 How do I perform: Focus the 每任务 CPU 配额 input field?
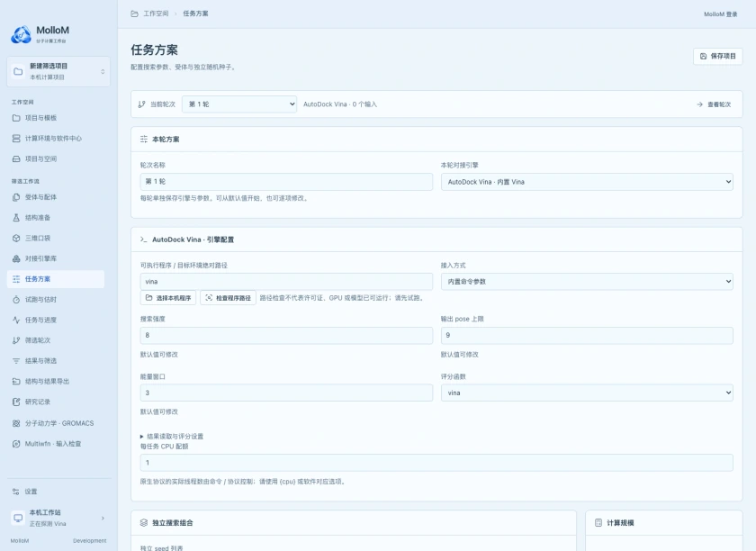tap(436, 463)
